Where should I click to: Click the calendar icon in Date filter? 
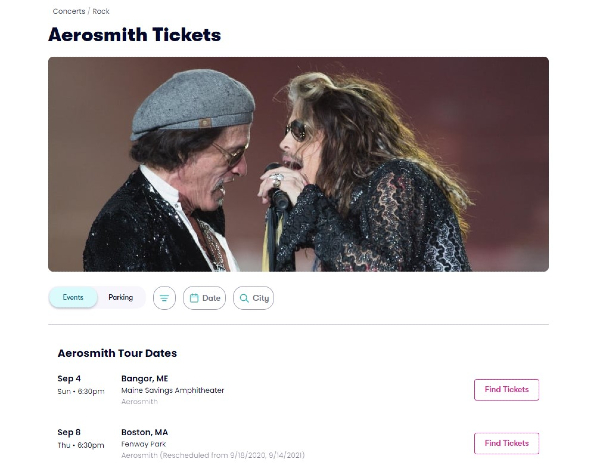[195, 298]
